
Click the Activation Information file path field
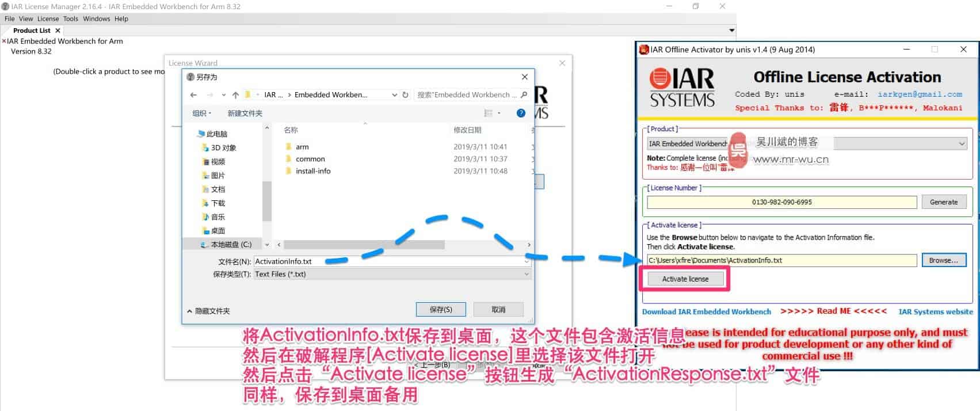click(781, 260)
